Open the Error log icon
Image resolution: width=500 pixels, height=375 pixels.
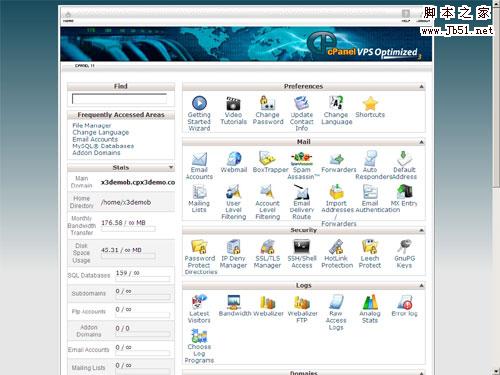404,302
